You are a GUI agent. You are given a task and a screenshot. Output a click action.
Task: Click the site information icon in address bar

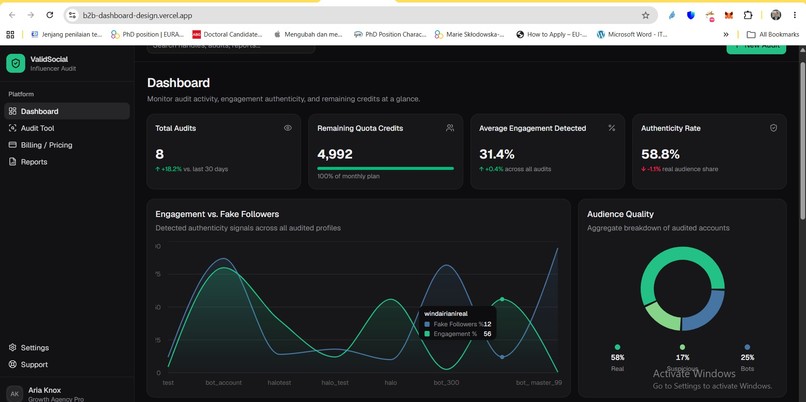coord(72,15)
